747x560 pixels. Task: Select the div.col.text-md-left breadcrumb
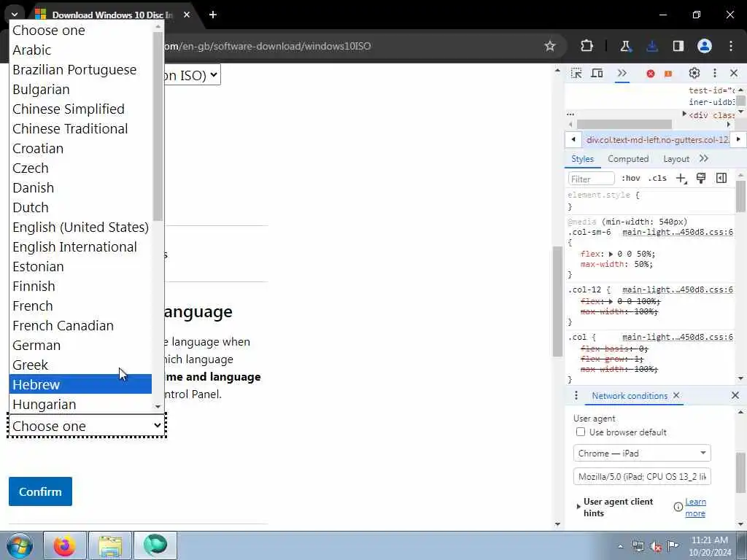657,139
